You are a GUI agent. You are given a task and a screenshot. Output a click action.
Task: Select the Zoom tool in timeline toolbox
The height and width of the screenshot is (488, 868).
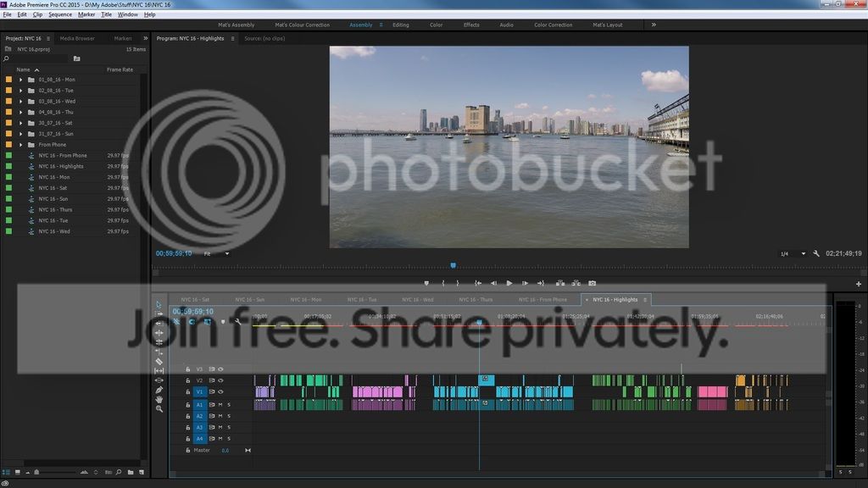pyautogui.click(x=159, y=409)
